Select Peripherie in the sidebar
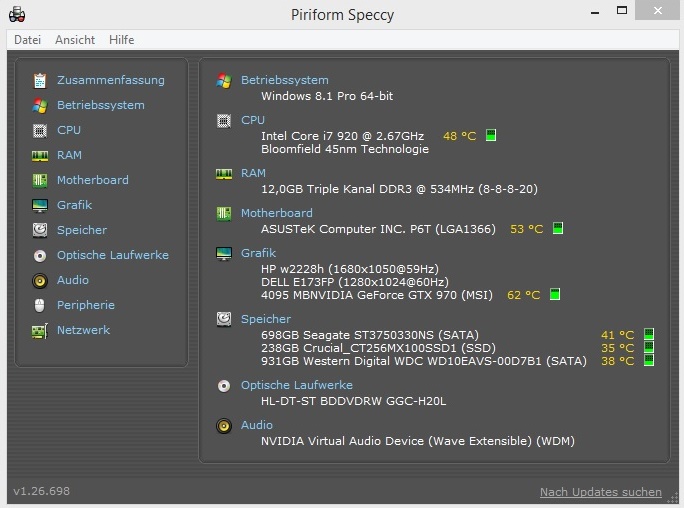 point(86,305)
